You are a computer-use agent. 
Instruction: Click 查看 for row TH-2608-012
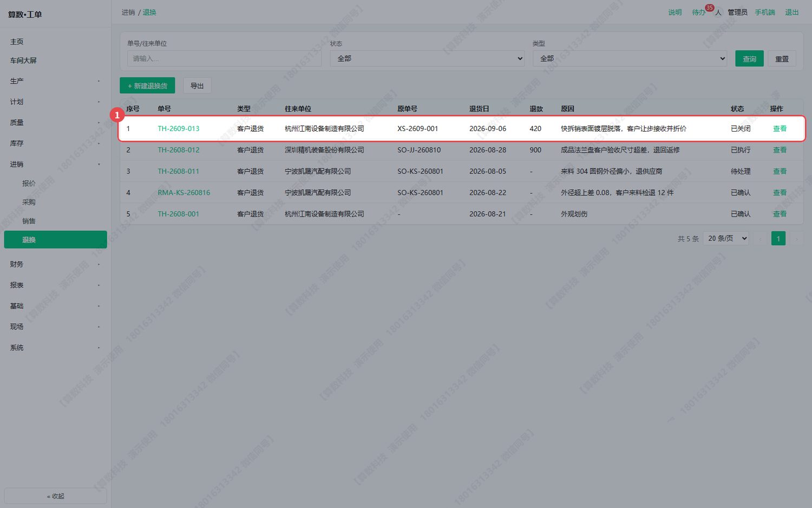pos(780,150)
